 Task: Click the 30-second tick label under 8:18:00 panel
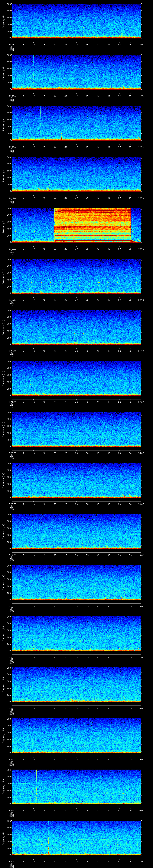[76, 249]
